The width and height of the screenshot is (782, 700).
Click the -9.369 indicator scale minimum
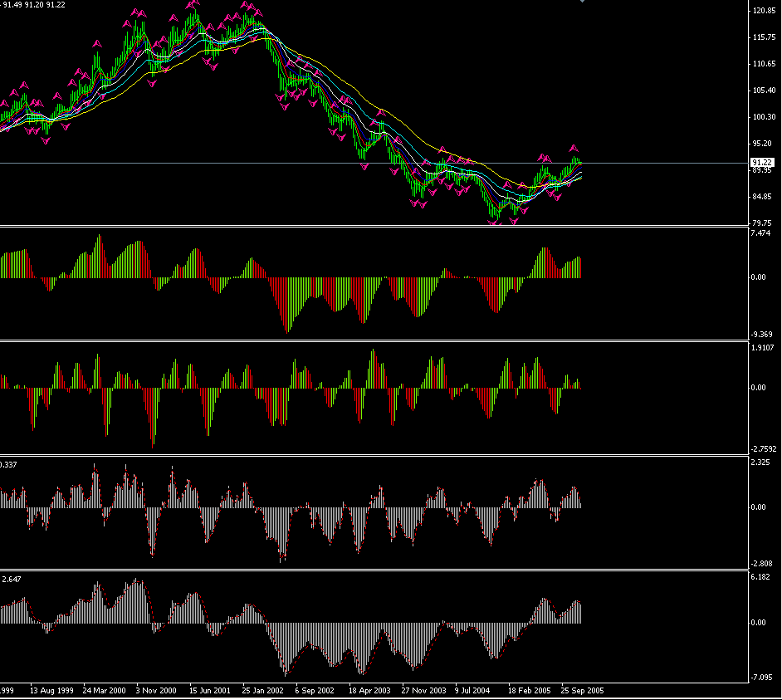coord(761,335)
